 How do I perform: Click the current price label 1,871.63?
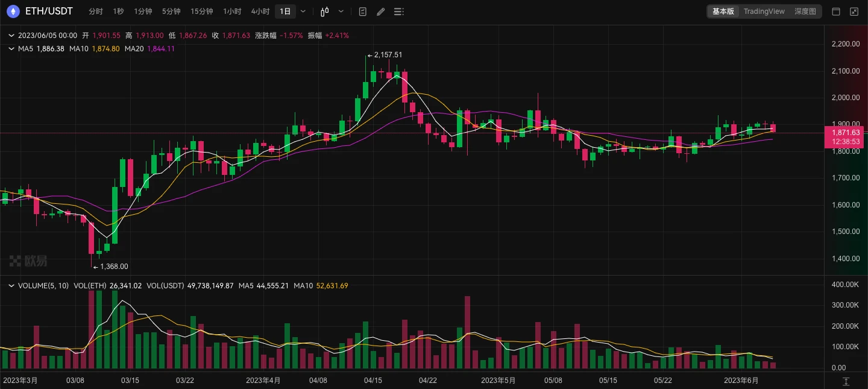tap(845, 133)
